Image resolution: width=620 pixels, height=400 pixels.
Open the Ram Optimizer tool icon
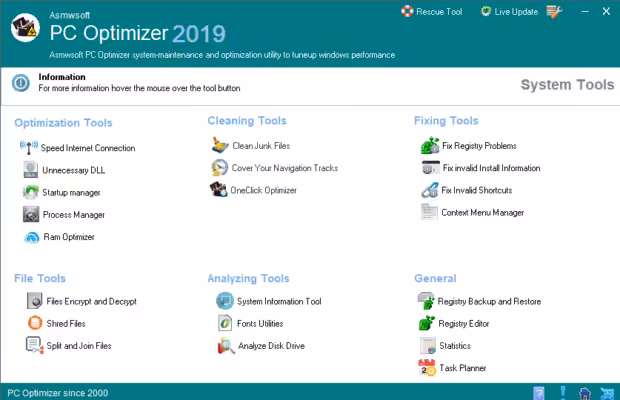pyautogui.click(x=31, y=237)
